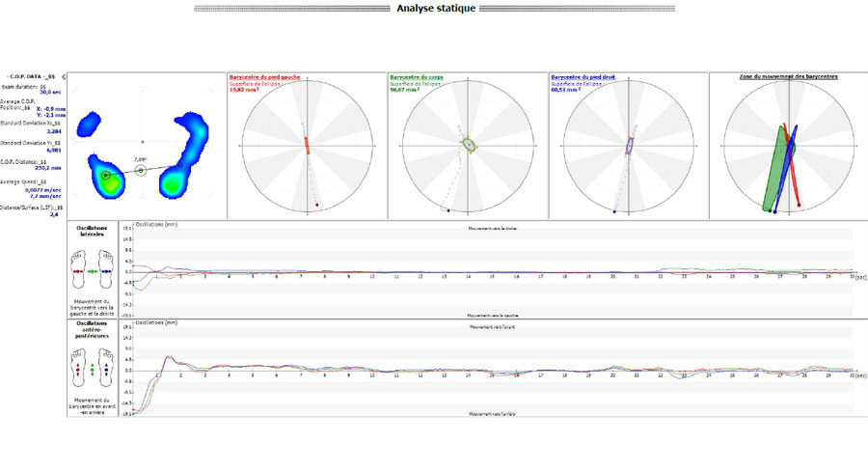The height and width of the screenshot is (472, 868).
Task: Click the antero-posterior oscillations feet diagram
Action: [95, 368]
